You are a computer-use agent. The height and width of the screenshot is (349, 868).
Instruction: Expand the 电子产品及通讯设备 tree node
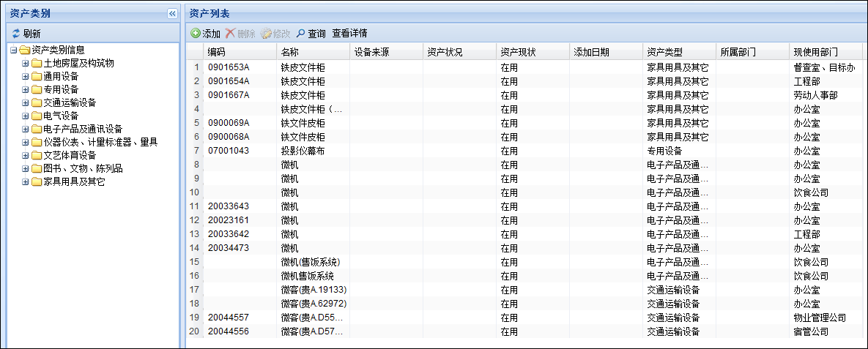(25, 130)
